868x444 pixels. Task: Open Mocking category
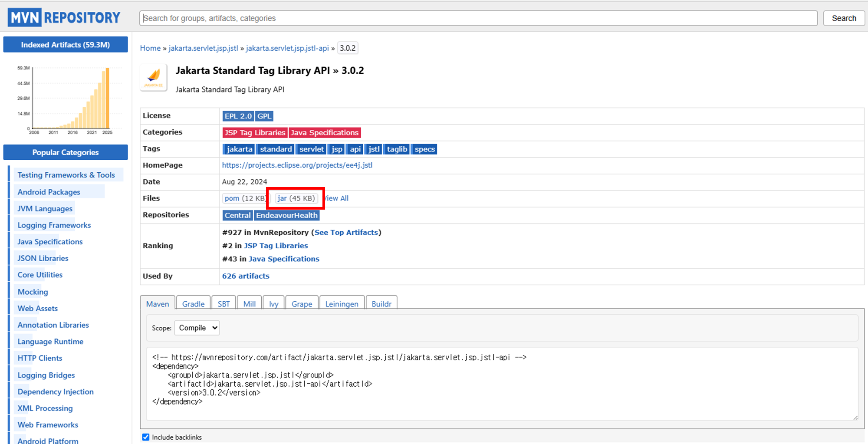[x=33, y=292]
